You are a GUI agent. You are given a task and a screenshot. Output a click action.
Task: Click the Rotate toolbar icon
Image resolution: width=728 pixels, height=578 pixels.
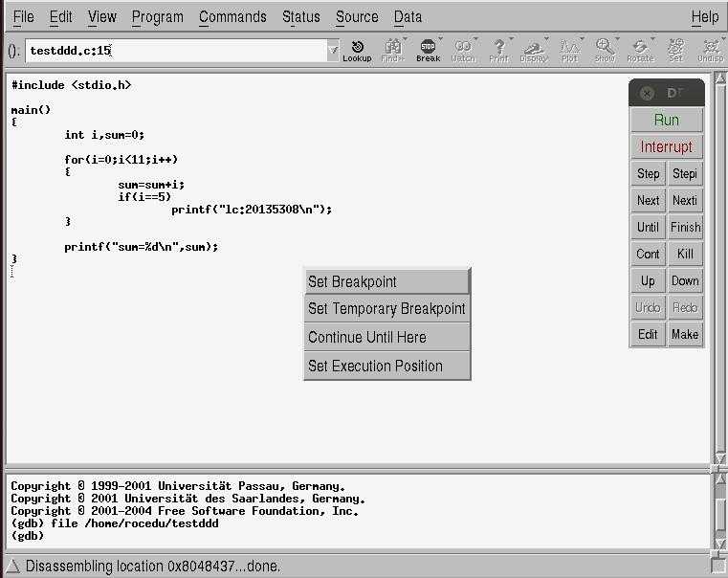(640, 51)
